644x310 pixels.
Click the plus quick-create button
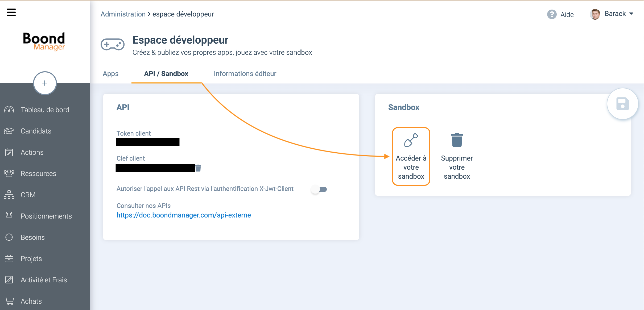click(x=45, y=83)
